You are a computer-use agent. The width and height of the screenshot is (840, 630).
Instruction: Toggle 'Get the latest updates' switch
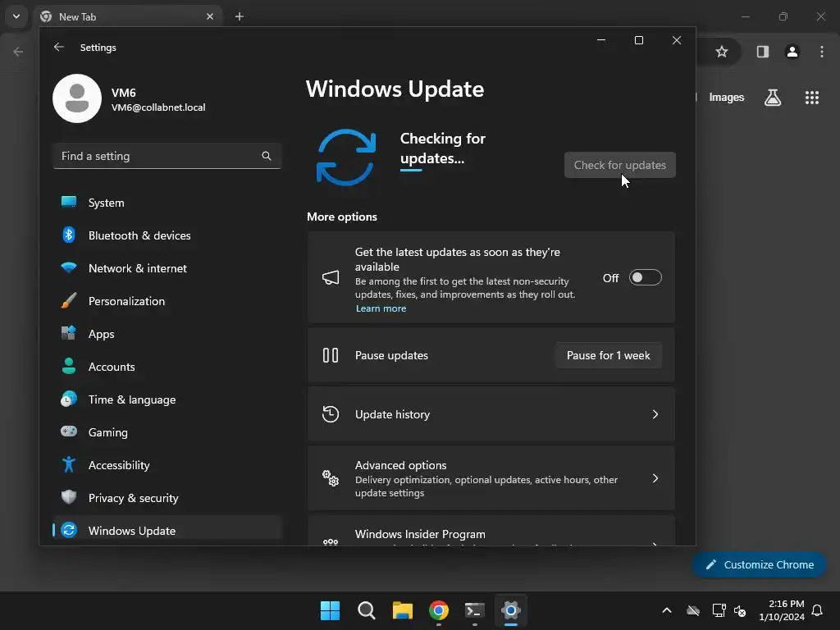645,277
